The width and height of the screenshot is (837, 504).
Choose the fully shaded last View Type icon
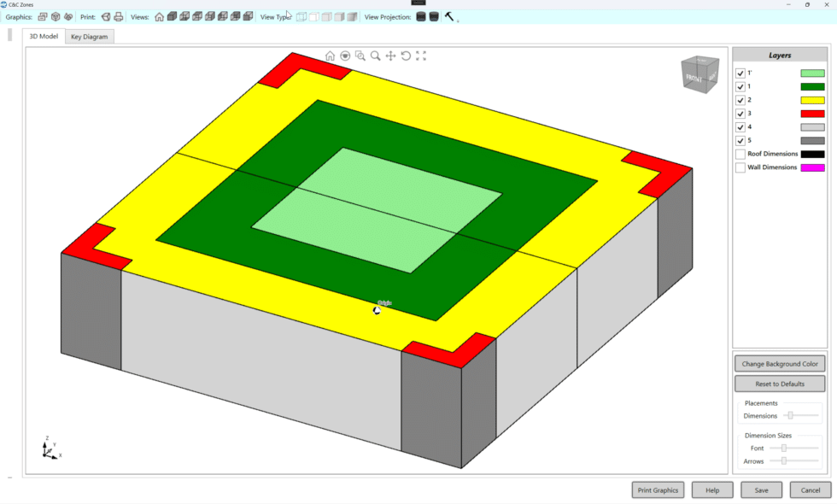[x=352, y=17]
